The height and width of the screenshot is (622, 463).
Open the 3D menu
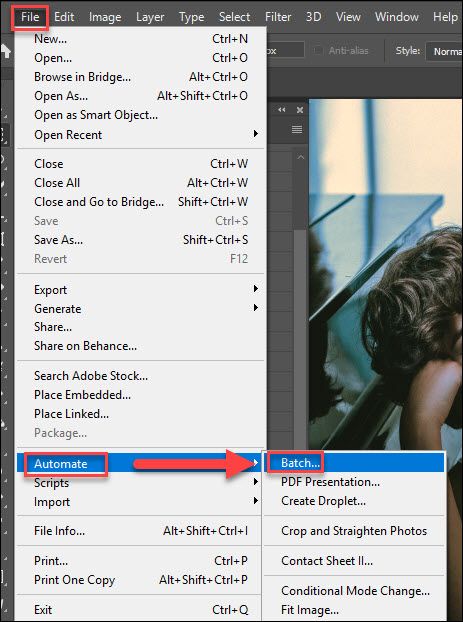pos(313,17)
